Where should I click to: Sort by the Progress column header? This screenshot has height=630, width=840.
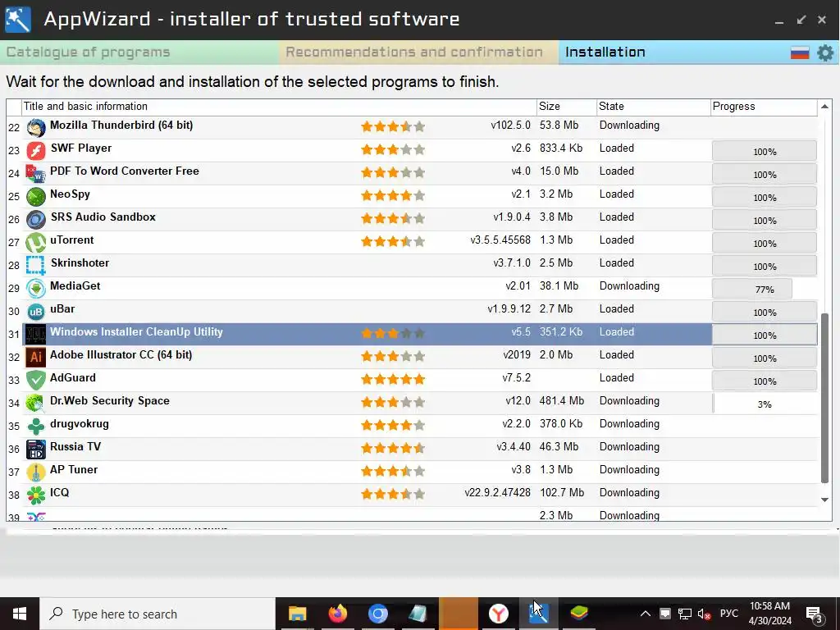coord(764,107)
